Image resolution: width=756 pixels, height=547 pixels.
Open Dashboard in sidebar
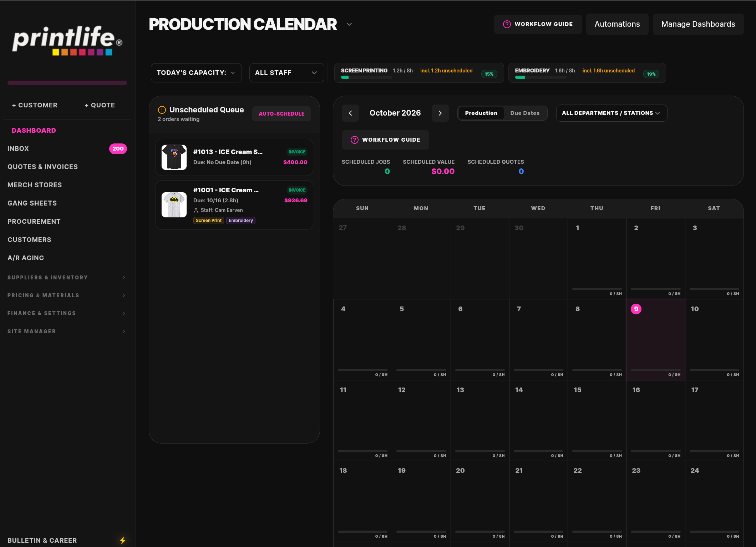(x=34, y=131)
